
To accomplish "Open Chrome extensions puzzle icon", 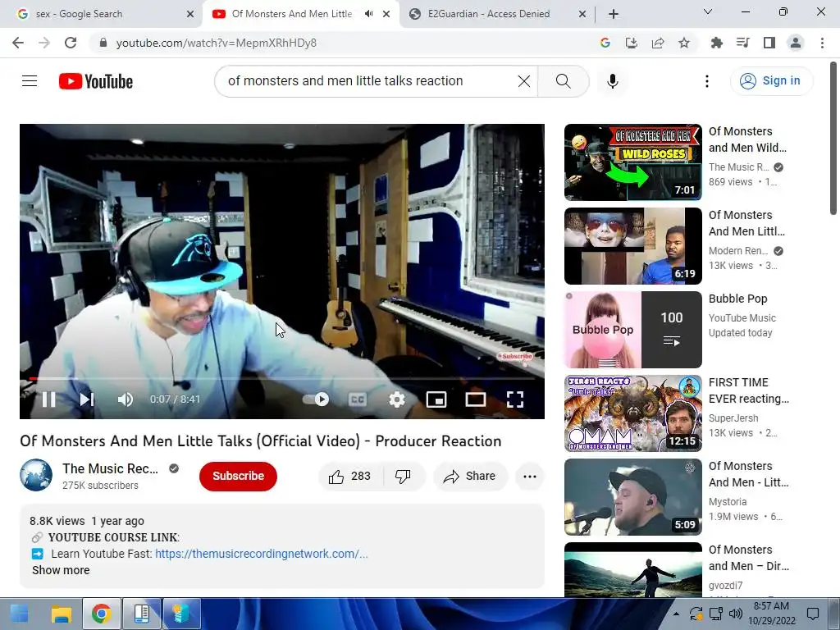I will pyautogui.click(x=716, y=43).
